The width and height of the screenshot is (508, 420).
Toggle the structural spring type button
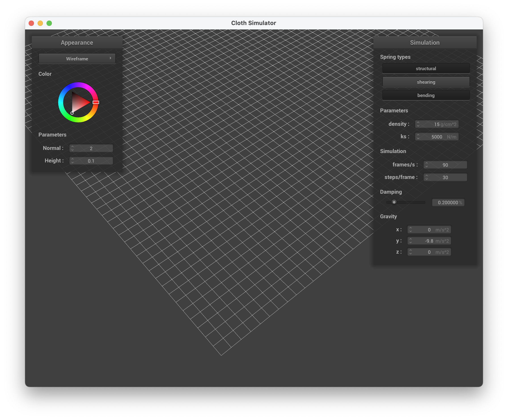[426, 69]
